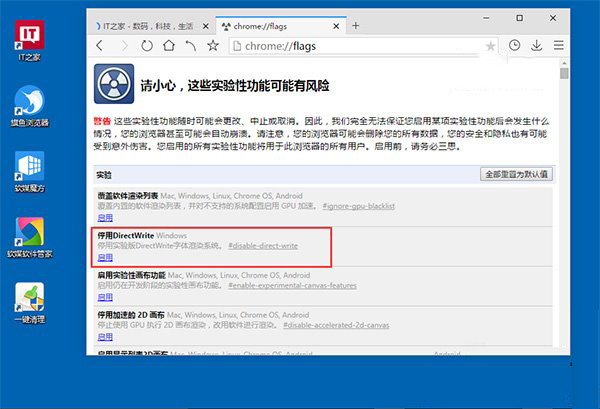Screen dimensions: 600x409
Task: Open a new tab with plus
Action: tap(355, 26)
